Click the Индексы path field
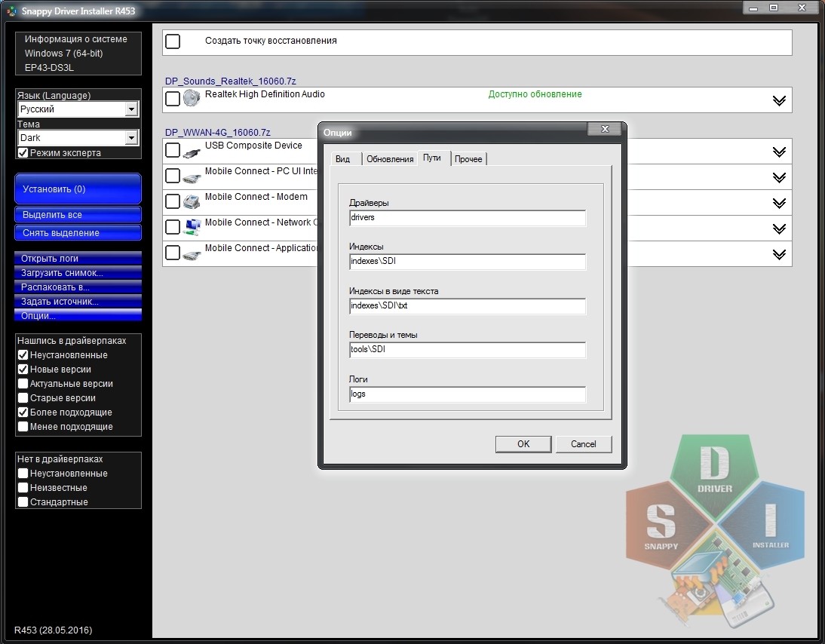Image resolution: width=825 pixels, height=644 pixels. (x=468, y=262)
